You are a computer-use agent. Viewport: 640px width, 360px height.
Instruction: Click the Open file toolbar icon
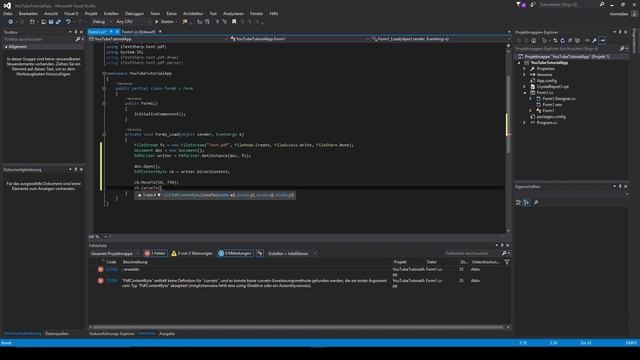coord(43,22)
